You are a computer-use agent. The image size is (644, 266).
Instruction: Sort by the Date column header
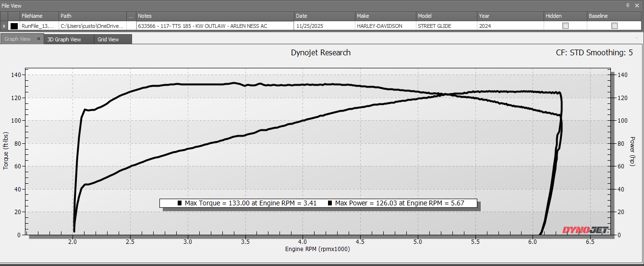pos(325,16)
